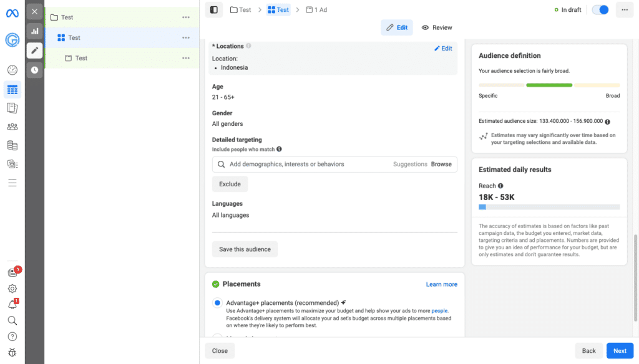Image resolution: width=639 pixels, height=364 pixels.
Task: Open the clock history panel
Action: point(35,70)
